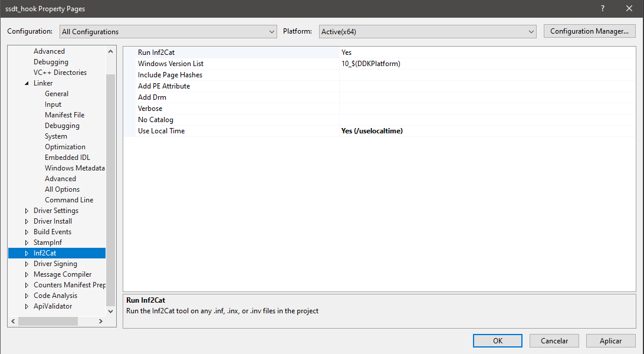
Task: Expand the StampInf tree node
Action: [27, 242]
